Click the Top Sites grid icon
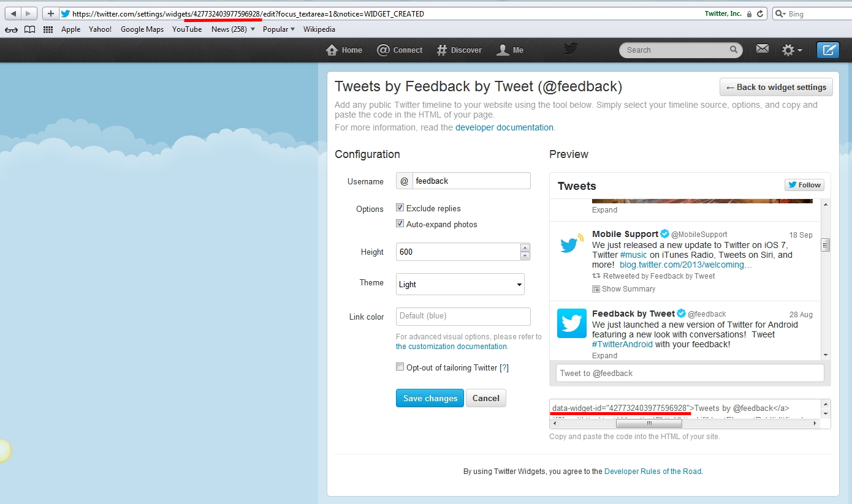This screenshot has height=504, width=852. pyautogui.click(x=48, y=29)
